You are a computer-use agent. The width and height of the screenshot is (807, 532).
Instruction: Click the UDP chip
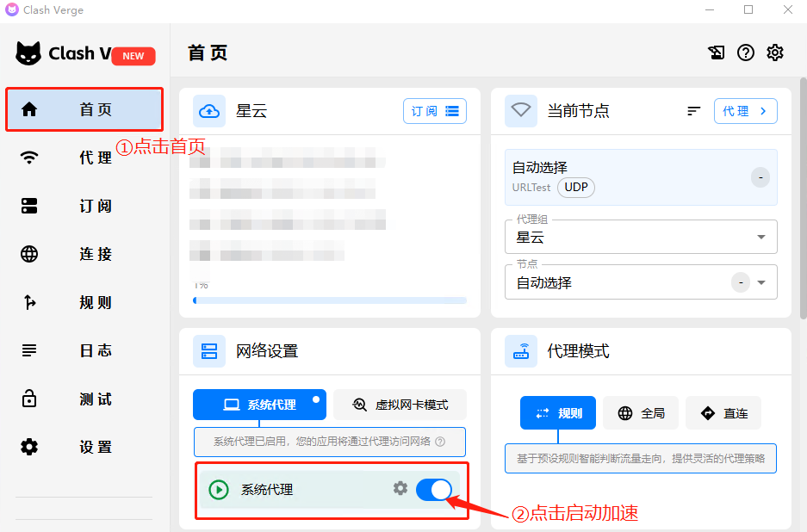576,188
